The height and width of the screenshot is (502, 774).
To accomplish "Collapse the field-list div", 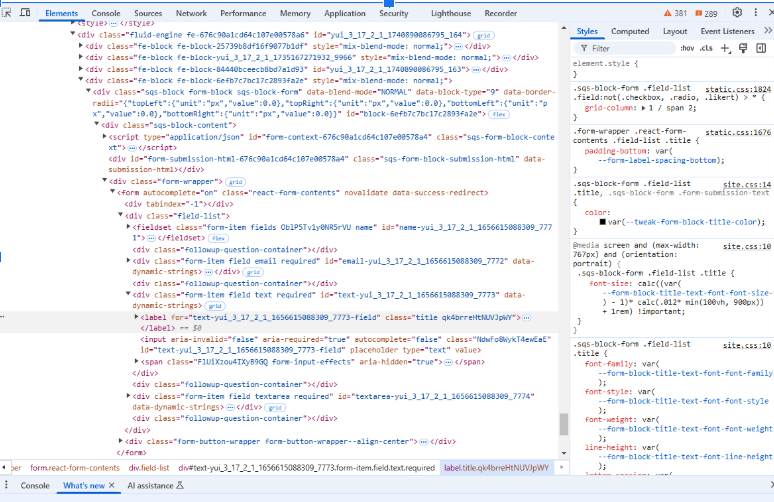I will [x=120, y=215].
